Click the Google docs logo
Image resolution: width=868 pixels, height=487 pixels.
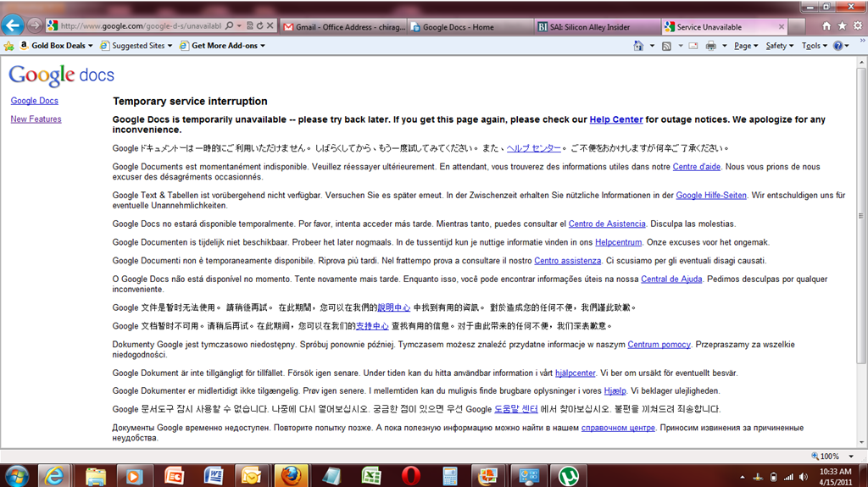[x=61, y=75]
